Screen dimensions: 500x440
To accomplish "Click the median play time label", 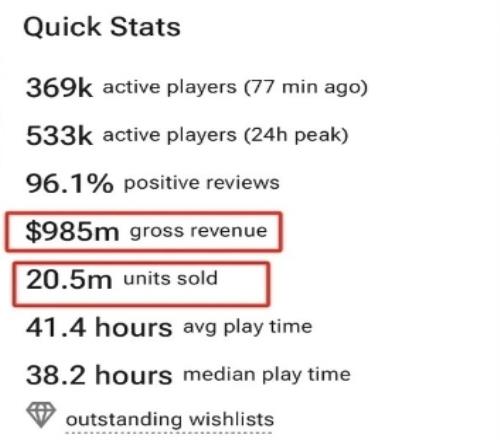I will tap(267, 375).
